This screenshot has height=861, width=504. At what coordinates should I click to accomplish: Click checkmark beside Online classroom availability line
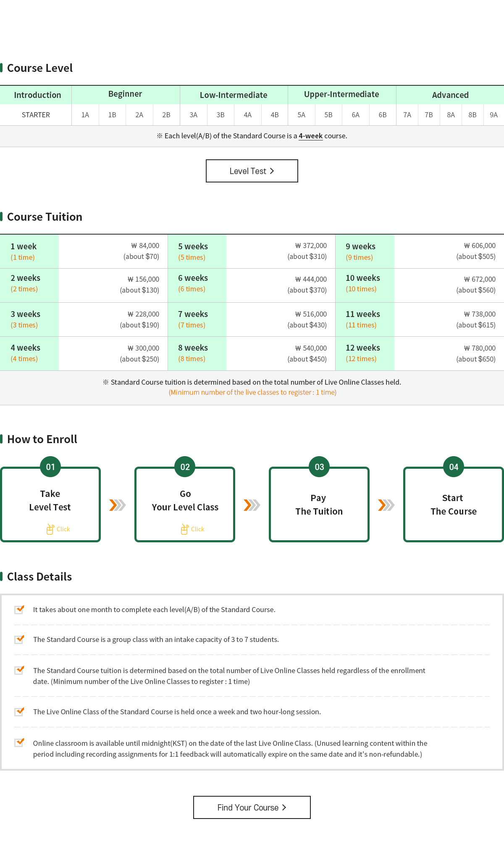pyautogui.click(x=19, y=742)
